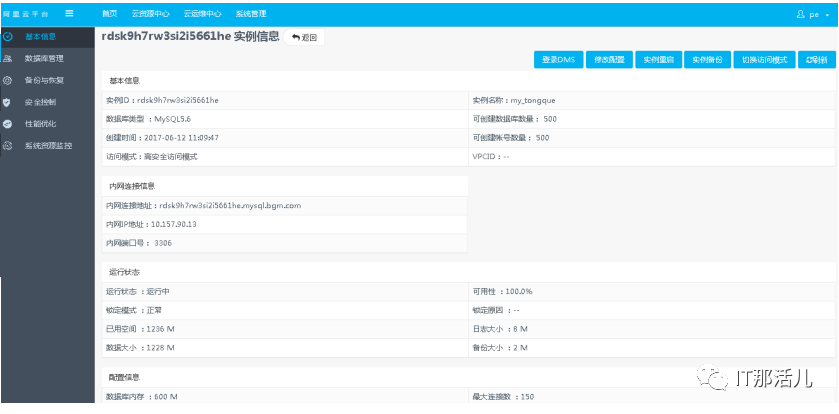Click the 实例重启 button
Image resolution: width=839 pixels, height=414 pixels.
[659, 60]
